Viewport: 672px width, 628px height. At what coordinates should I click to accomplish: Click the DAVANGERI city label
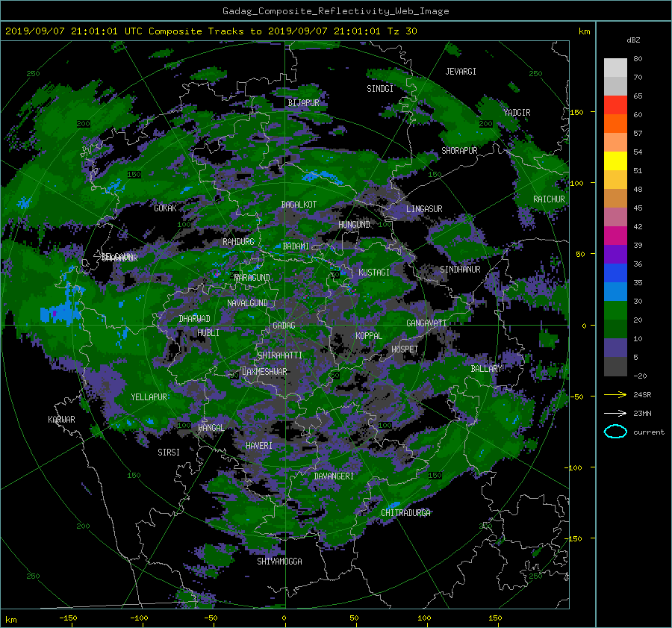tap(334, 476)
